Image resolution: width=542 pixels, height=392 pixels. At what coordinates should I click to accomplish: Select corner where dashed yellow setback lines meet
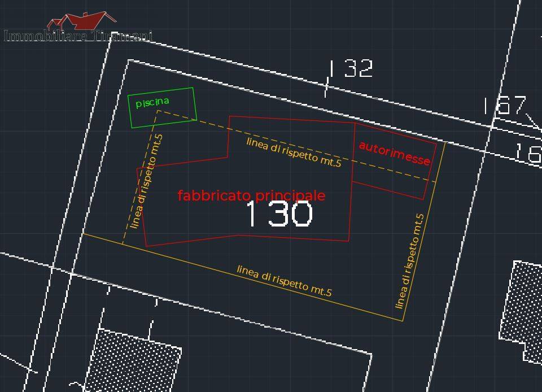pyautogui.click(x=158, y=111)
